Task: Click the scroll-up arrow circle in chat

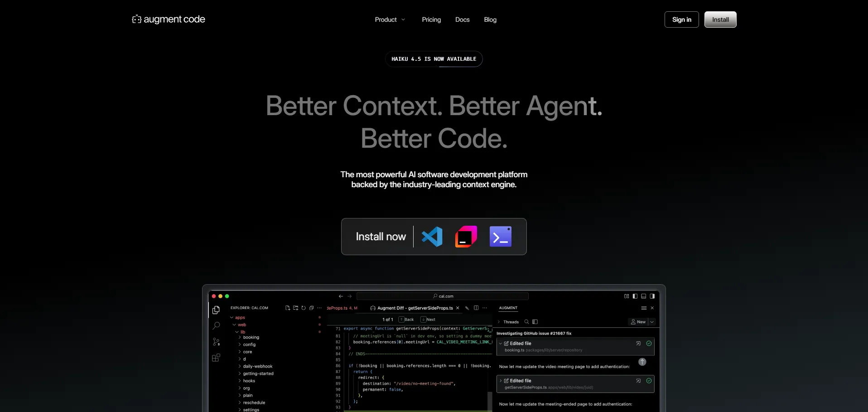Action: click(x=642, y=362)
